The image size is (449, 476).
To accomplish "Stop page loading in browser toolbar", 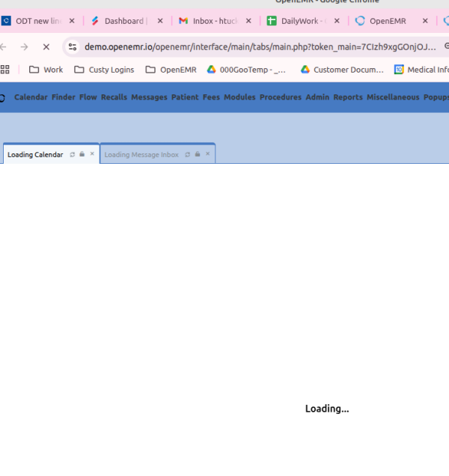I will [x=46, y=46].
